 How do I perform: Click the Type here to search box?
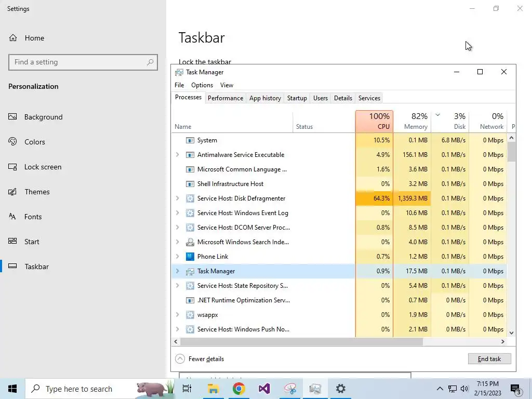click(x=100, y=389)
